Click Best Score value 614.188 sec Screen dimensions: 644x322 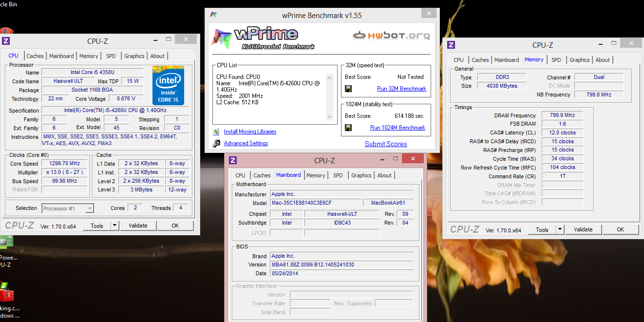(409, 116)
